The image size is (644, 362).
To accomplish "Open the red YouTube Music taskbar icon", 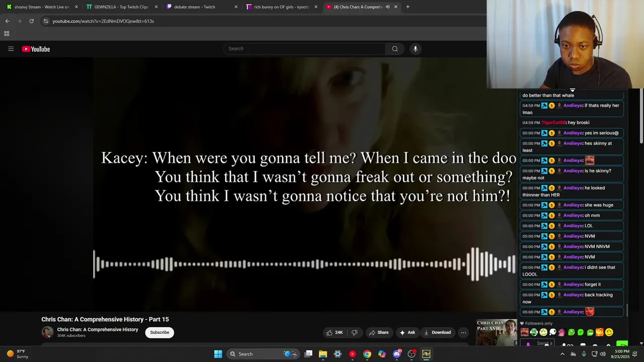I will click(x=352, y=354).
